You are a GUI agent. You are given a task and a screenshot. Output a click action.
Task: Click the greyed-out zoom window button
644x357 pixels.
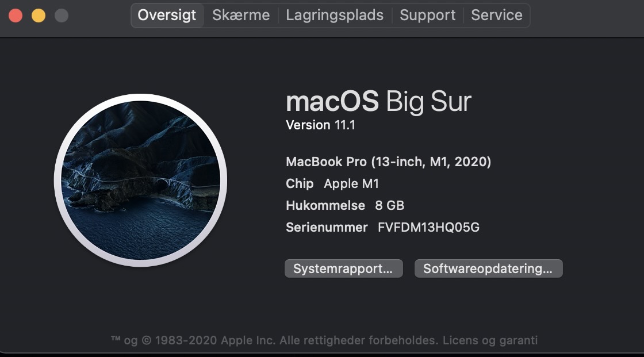(x=62, y=16)
